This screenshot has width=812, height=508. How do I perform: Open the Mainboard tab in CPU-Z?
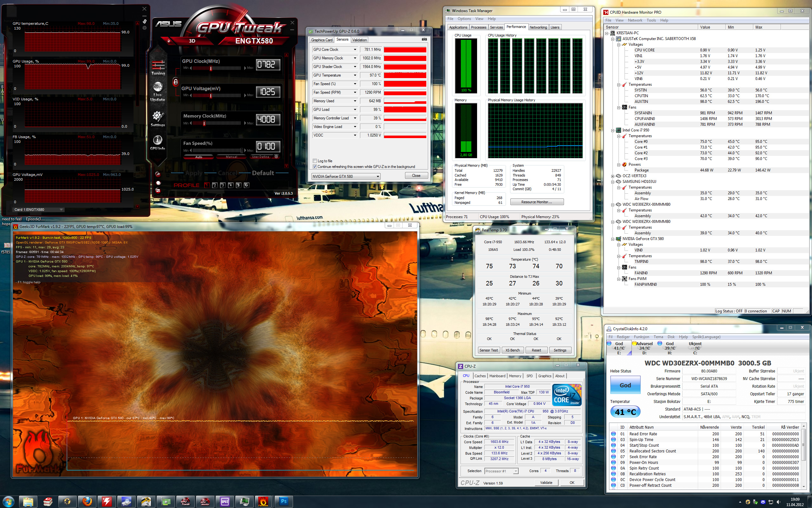pyautogui.click(x=497, y=376)
